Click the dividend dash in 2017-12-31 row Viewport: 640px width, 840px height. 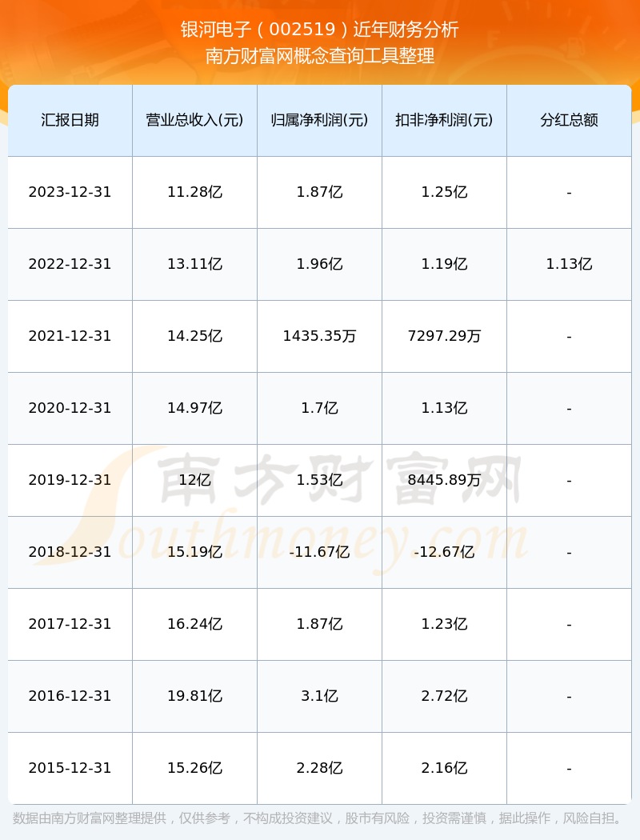570,625
